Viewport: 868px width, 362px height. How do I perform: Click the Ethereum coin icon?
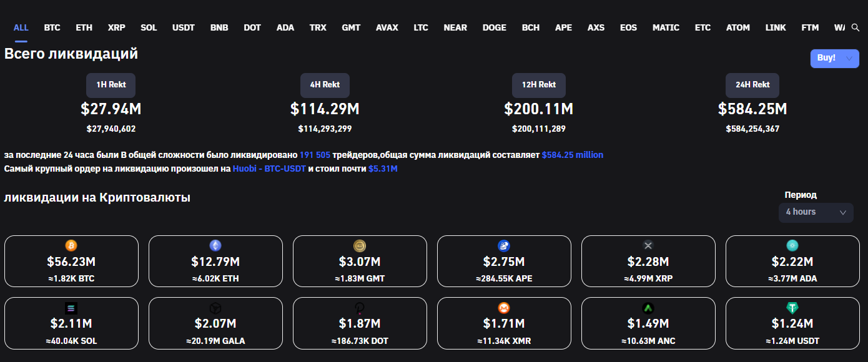[x=215, y=245]
